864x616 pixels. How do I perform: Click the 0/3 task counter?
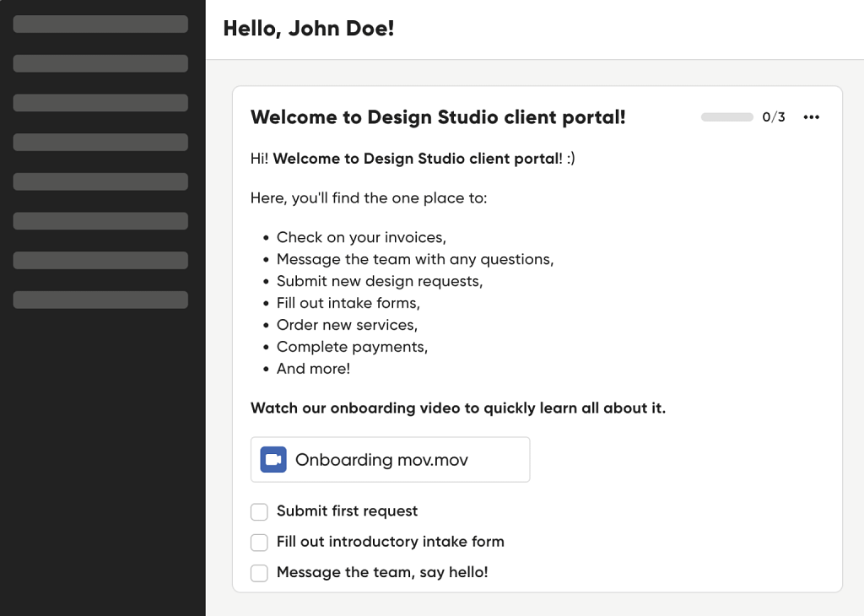[774, 116]
